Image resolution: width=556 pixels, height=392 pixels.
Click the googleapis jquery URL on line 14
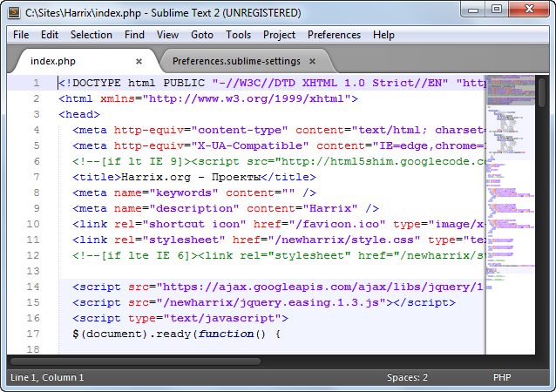pos(321,287)
